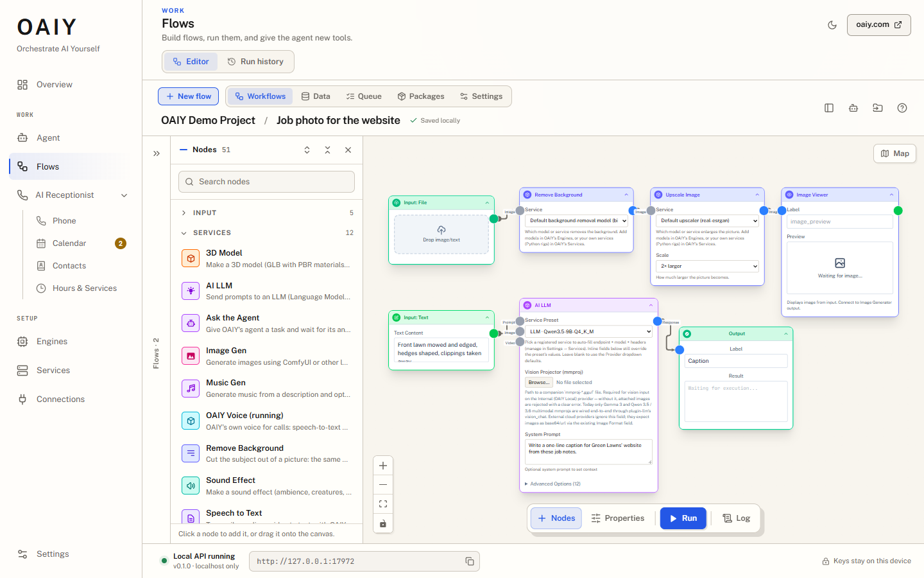
Task: Open the Upscale Image service dropdown
Action: (708, 220)
